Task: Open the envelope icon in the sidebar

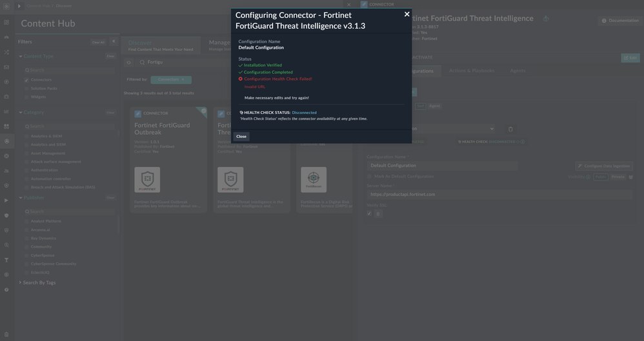Action: click(x=6, y=67)
